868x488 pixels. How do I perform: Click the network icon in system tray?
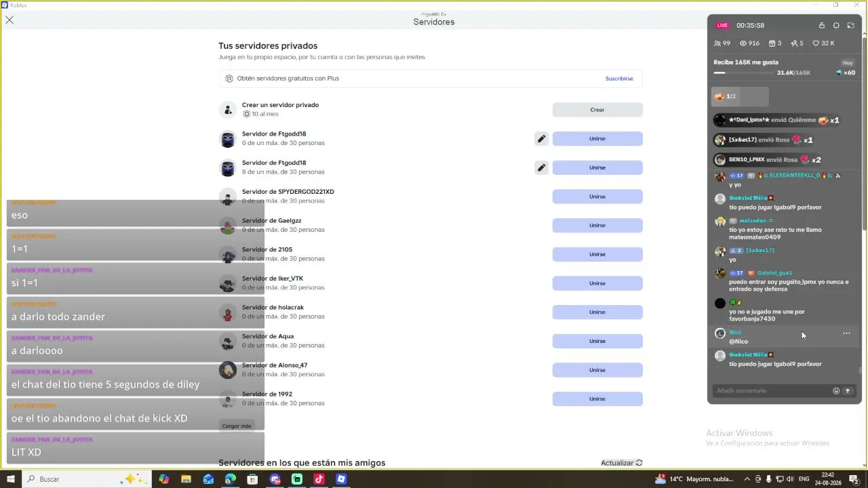coord(780,479)
